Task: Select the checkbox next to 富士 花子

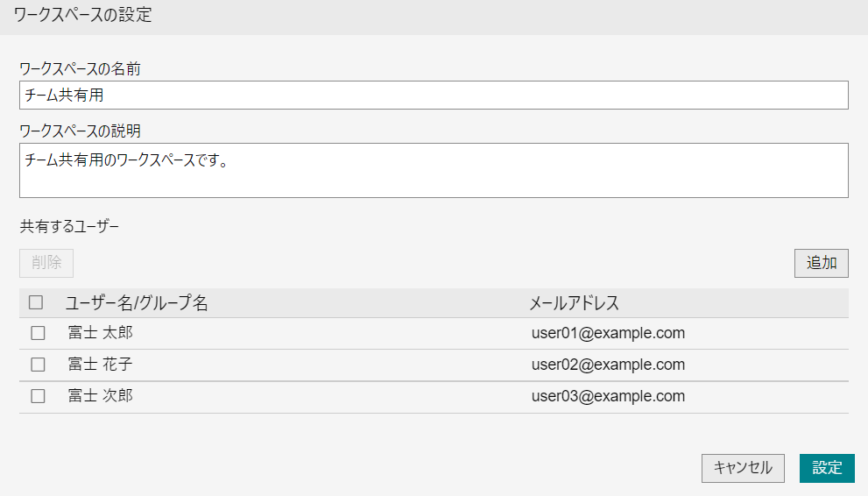Action: [x=38, y=365]
